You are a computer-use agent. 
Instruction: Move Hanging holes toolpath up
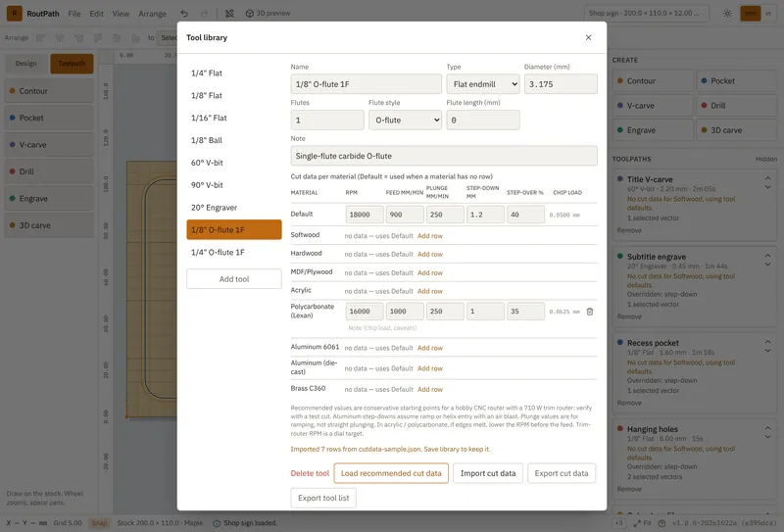coord(767,427)
